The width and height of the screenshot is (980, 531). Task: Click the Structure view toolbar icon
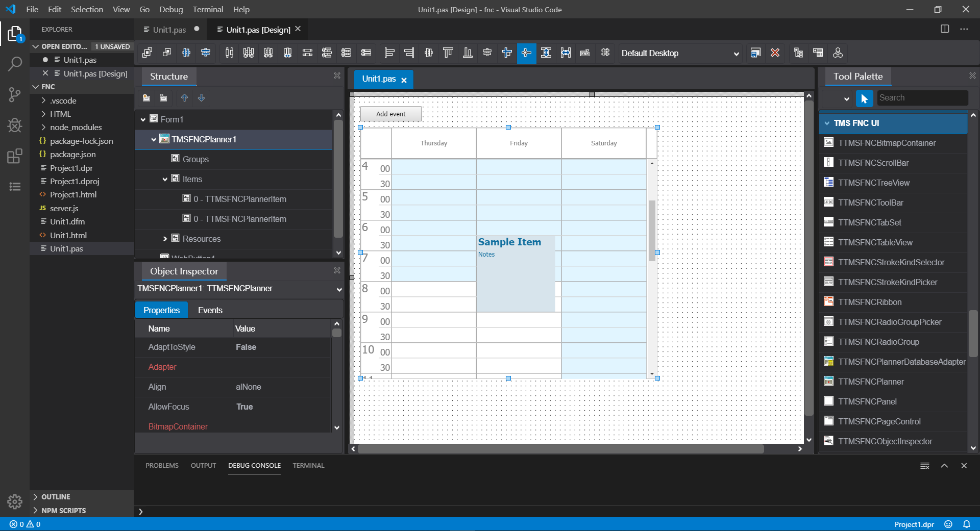tap(798, 53)
